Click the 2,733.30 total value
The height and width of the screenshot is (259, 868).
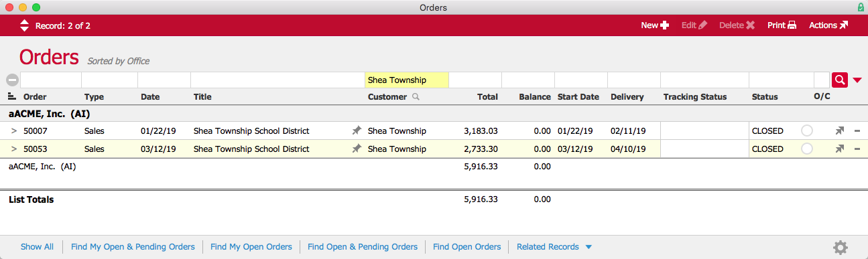tap(481, 149)
